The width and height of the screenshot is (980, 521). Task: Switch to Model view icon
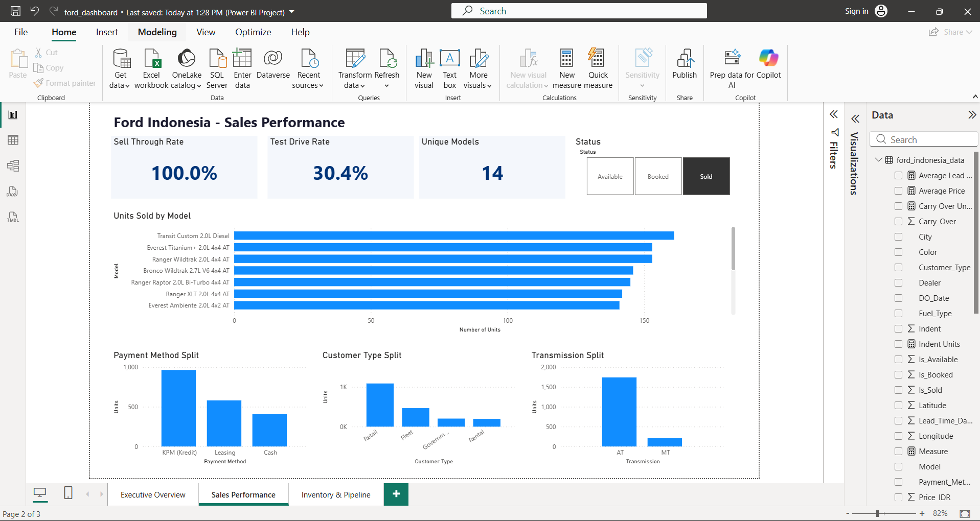pyautogui.click(x=13, y=165)
